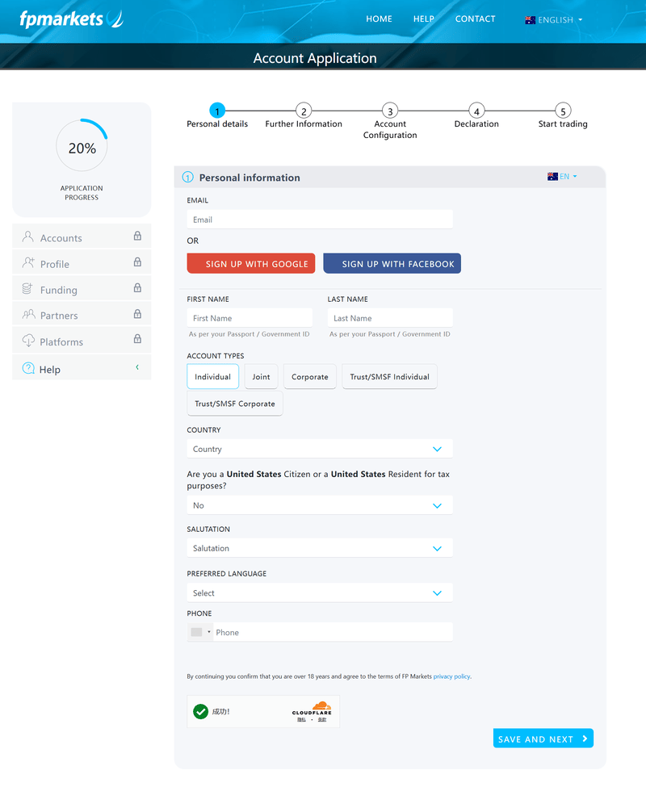The image size is (646, 812).
Task: Select the Joint account type
Action: [261, 377]
